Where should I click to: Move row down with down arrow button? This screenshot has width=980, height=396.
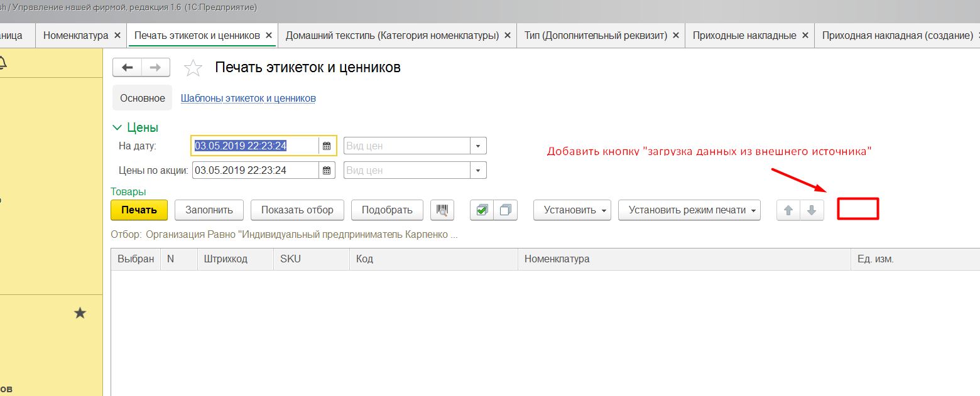click(812, 210)
